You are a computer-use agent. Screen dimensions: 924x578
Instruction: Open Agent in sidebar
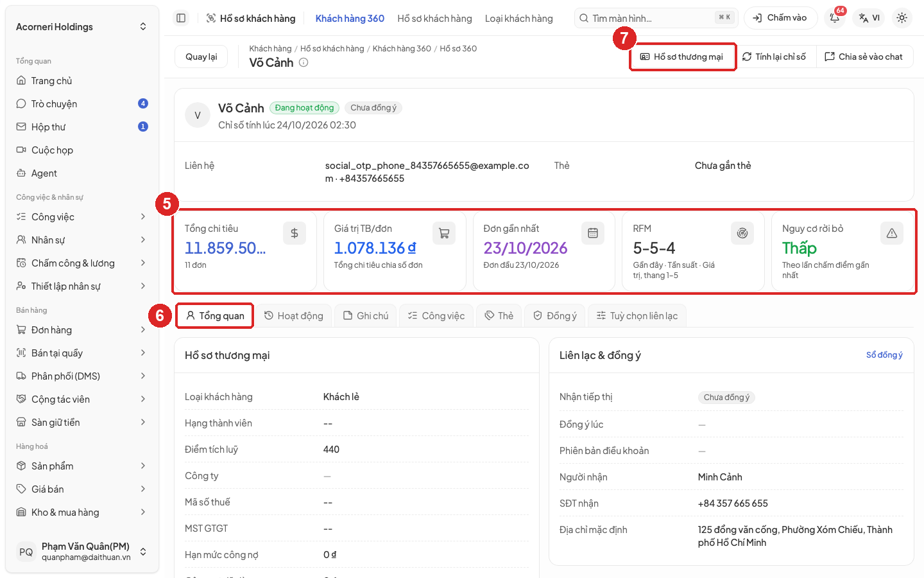[x=82, y=173]
